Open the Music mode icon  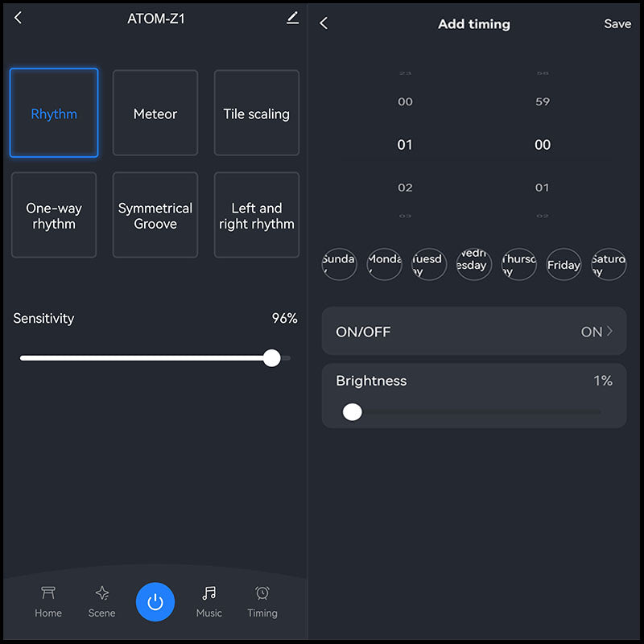click(x=208, y=601)
